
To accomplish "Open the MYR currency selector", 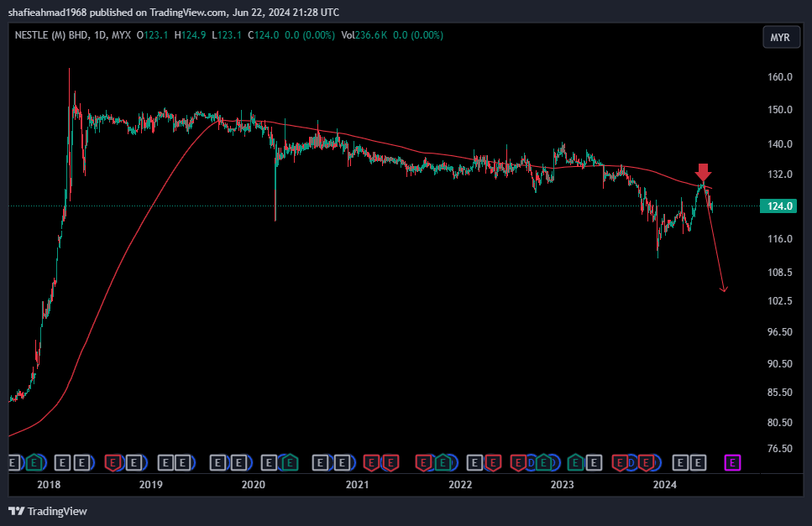I will (x=781, y=37).
